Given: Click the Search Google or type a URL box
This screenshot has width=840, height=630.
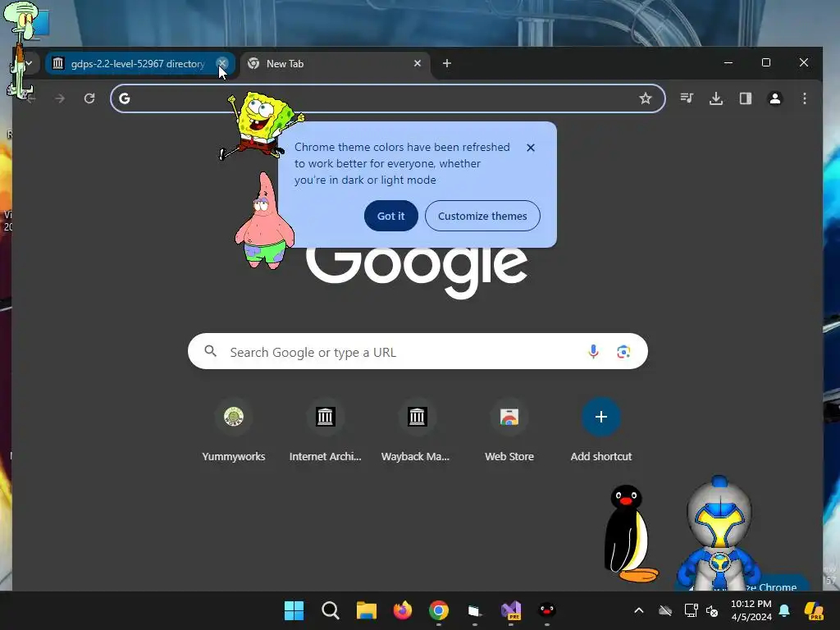Looking at the screenshot, I should [x=418, y=351].
